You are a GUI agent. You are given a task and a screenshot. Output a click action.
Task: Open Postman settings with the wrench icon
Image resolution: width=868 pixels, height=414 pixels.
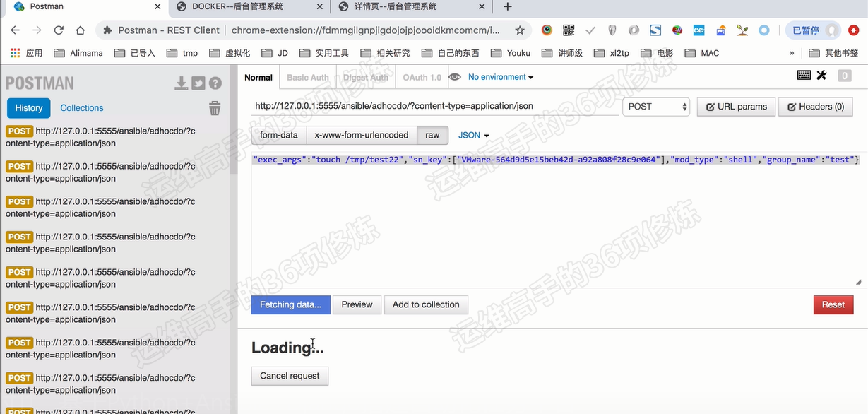click(x=821, y=74)
